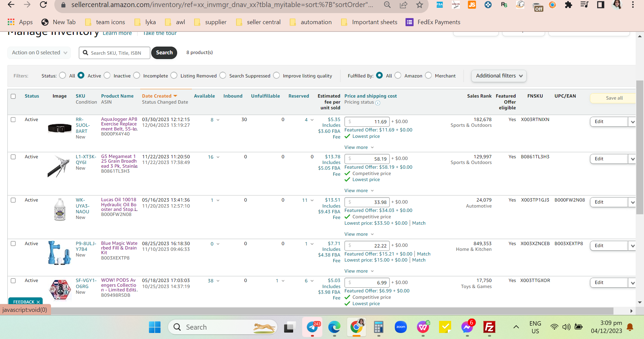Viewport: 644px width, 339px height.
Task: Open Telegram from the taskbar
Action: coord(313,327)
